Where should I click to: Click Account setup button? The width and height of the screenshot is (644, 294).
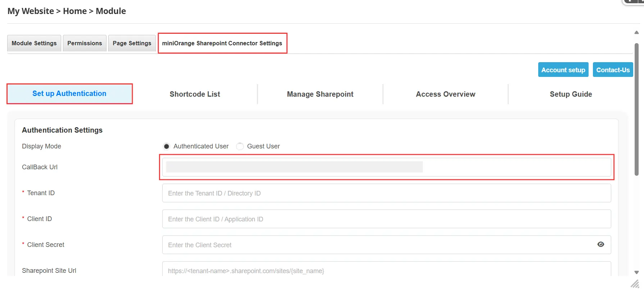pos(563,70)
